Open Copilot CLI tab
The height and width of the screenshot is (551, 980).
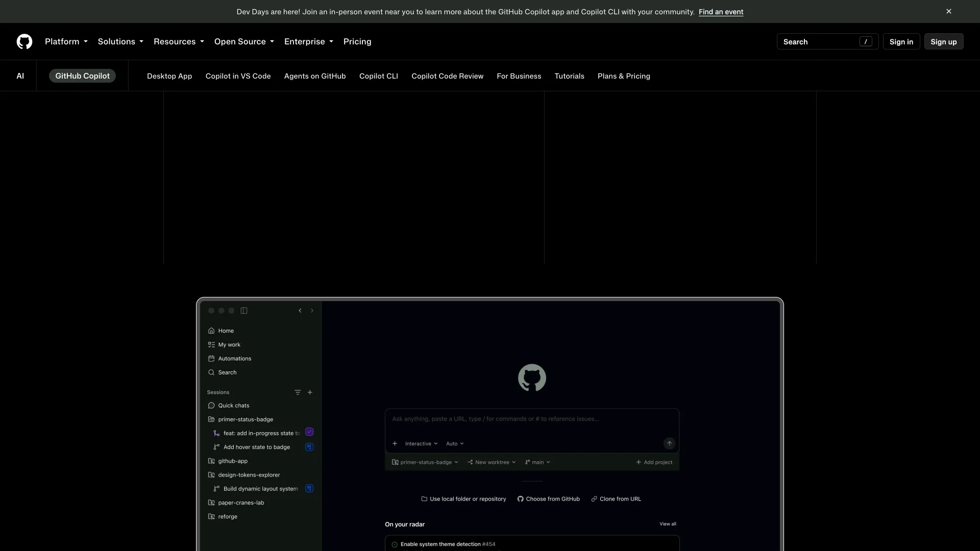(x=379, y=76)
